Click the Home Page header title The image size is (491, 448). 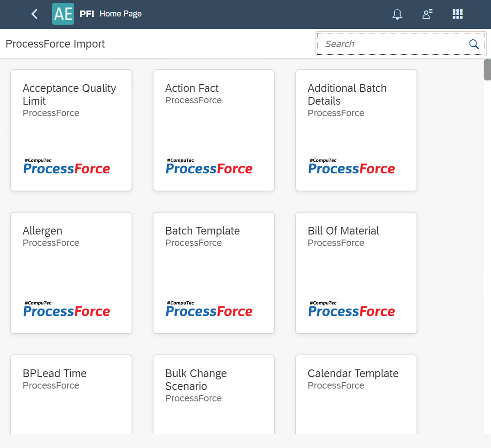click(x=121, y=14)
